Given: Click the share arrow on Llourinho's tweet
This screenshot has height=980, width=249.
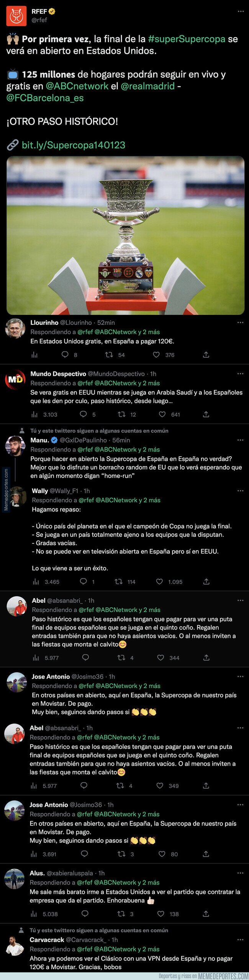Looking at the screenshot, I should click(206, 355).
